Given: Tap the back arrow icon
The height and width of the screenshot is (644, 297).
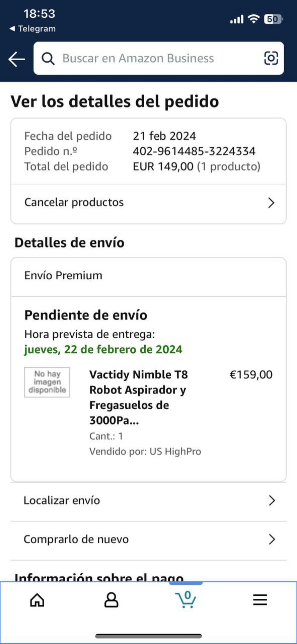Looking at the screenshot, I should coord(17,59).
